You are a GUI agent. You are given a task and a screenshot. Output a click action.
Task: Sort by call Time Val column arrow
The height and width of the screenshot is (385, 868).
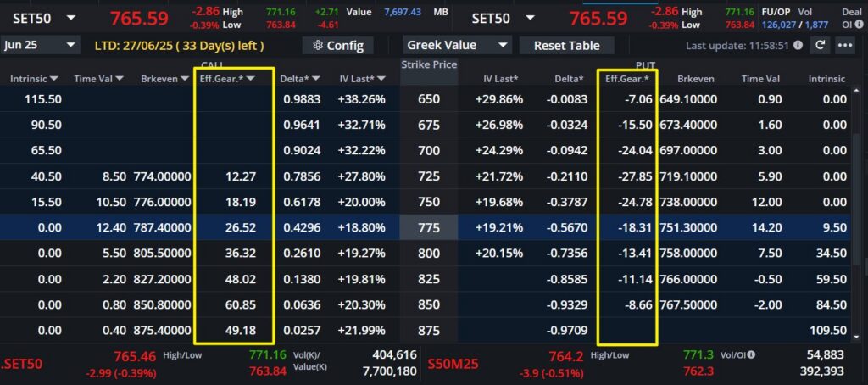coord(120,79)
